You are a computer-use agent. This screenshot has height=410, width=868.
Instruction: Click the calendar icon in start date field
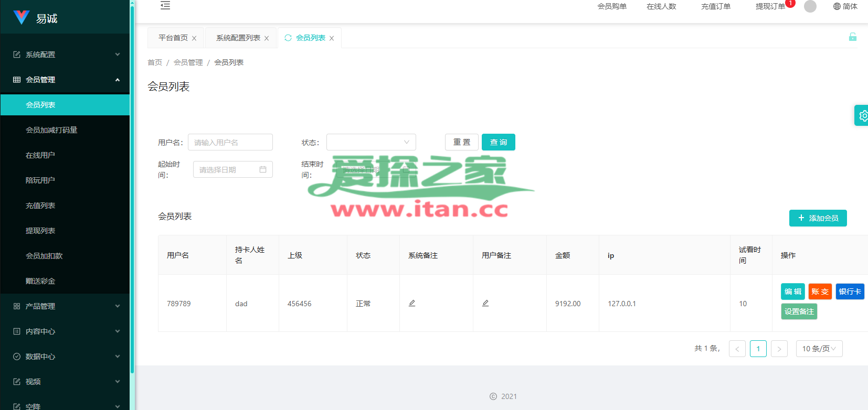tap(263, 169)
